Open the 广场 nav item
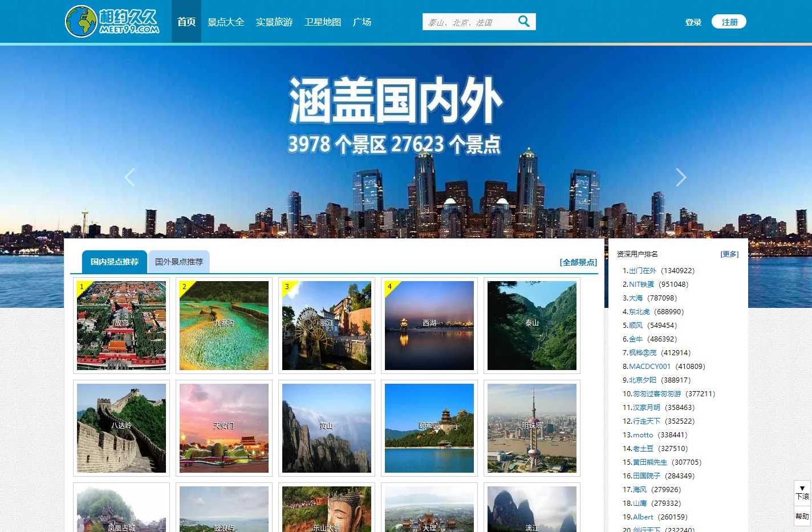 tap(362, 22)
